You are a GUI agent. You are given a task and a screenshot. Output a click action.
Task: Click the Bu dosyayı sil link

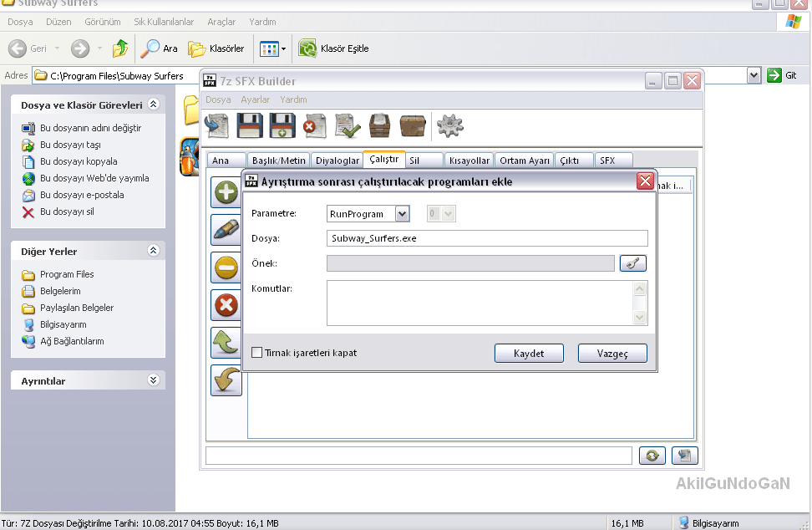click(67, 211)
